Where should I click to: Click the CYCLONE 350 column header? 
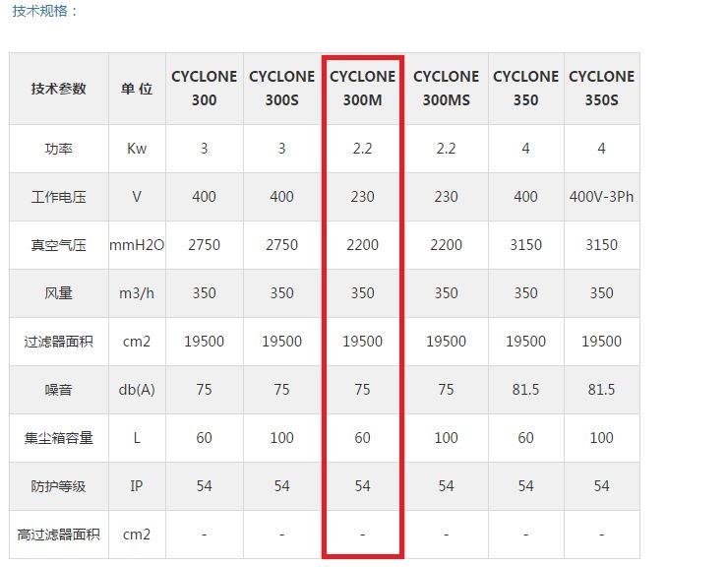526,89
